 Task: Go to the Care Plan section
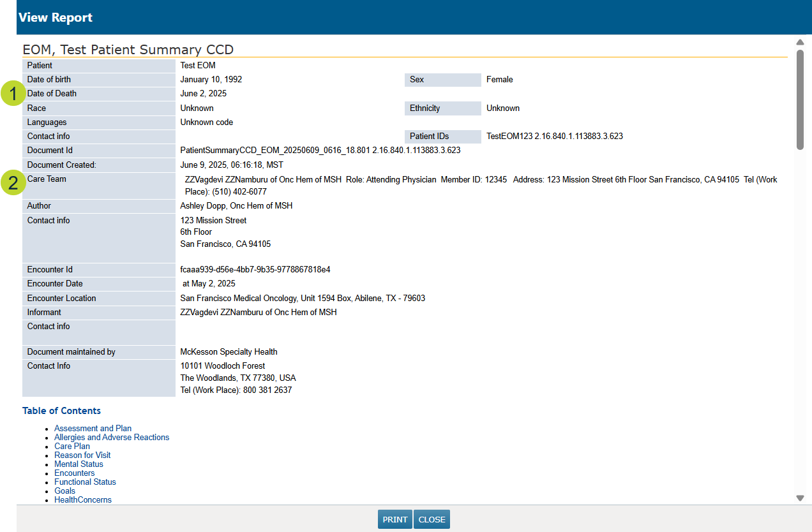point(72,447)
